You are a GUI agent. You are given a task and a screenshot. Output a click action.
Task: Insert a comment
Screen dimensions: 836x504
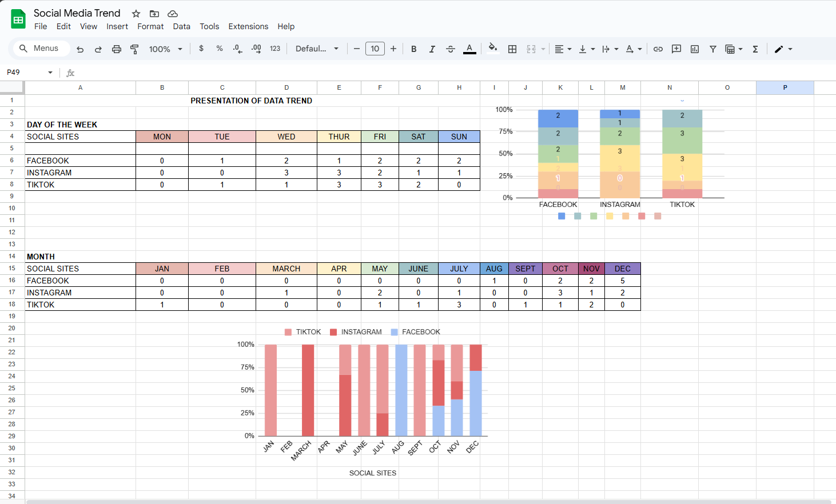pyautogui.click(x=676, y=49)
